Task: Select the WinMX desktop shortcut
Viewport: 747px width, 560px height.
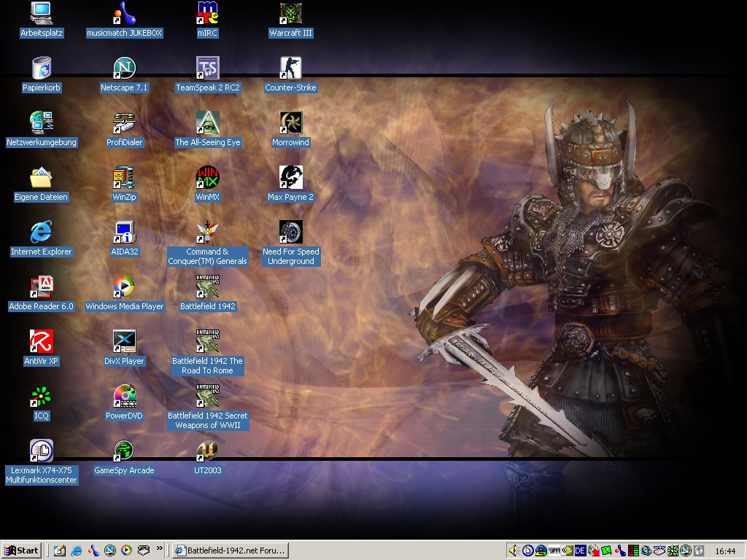Action: pyautogui.click(x=208, y=184)
